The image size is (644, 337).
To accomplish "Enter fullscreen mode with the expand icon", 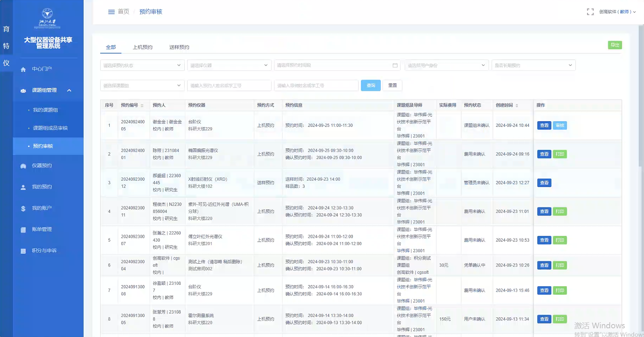I will coord(590,12).
